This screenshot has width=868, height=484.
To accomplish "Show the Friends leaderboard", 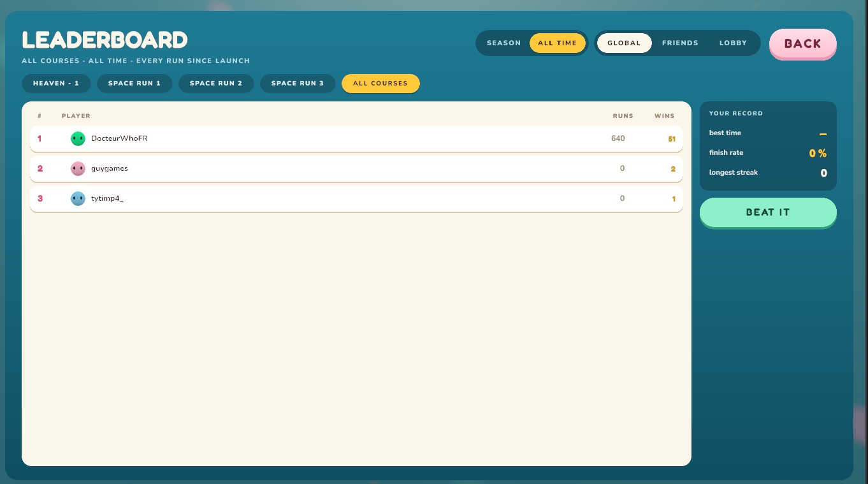I will (x=680, y=43).
